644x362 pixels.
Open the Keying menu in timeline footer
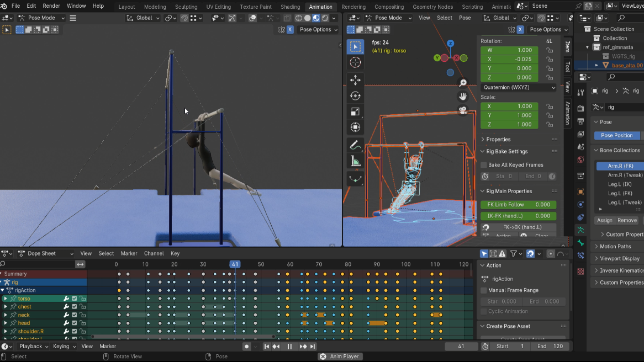click(64, 347)
